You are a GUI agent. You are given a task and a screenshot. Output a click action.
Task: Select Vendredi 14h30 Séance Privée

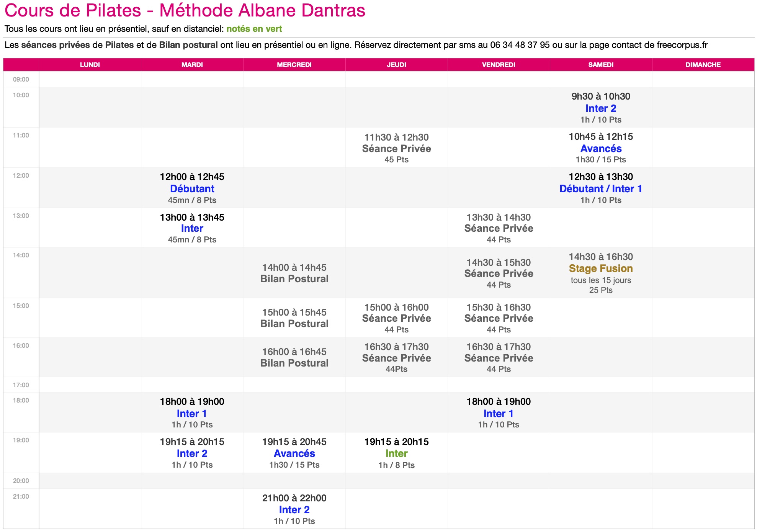[x=499, y=273]
